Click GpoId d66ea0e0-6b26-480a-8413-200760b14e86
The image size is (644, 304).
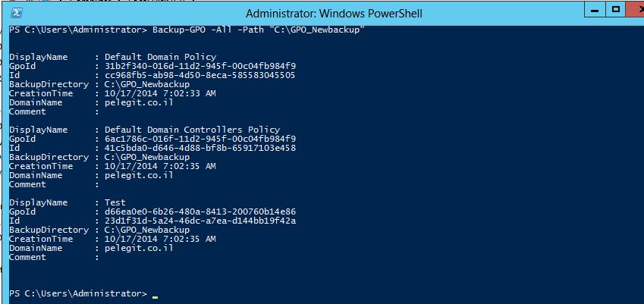(x=200, y=212)
